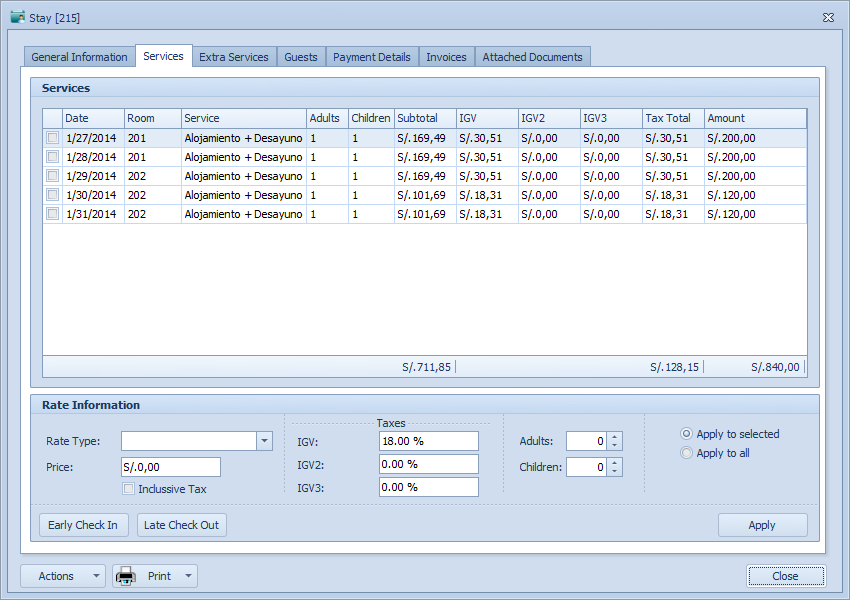Enable the Inclusive Tax checkbox
This screenshot has width=850, height=600.
pyautogui.click(x=129, y=488)
